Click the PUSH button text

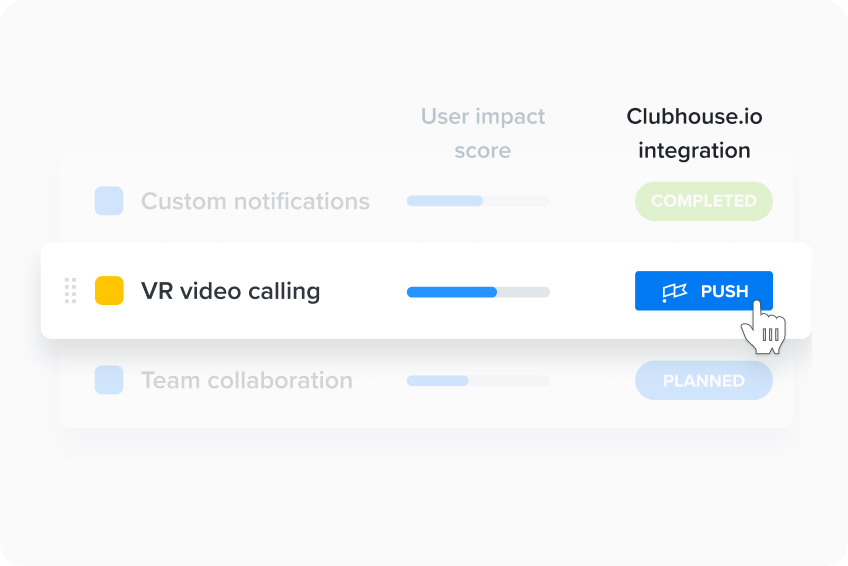pyautogui.click(x=724, y=291)
